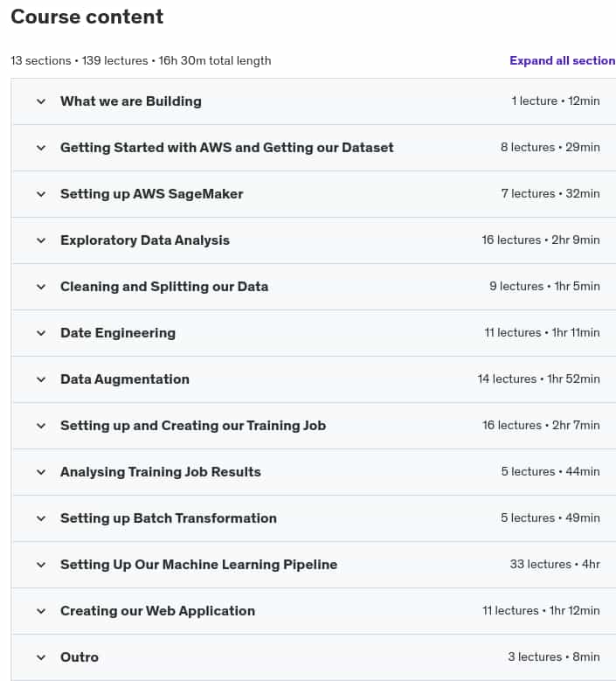616x681 pixels.
Task: Open the 'What we are Building' section title
Action: click(x=131, y=101)
